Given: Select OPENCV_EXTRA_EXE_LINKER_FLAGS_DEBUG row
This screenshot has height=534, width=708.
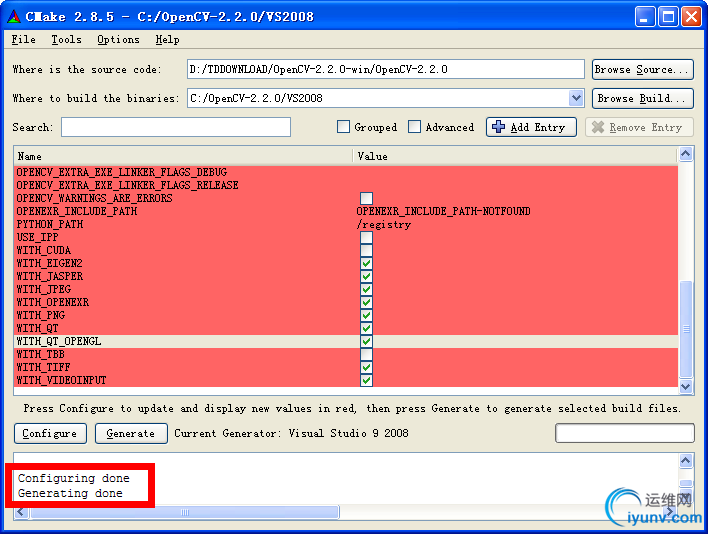Looking at the screenshot, I should 346,172.
